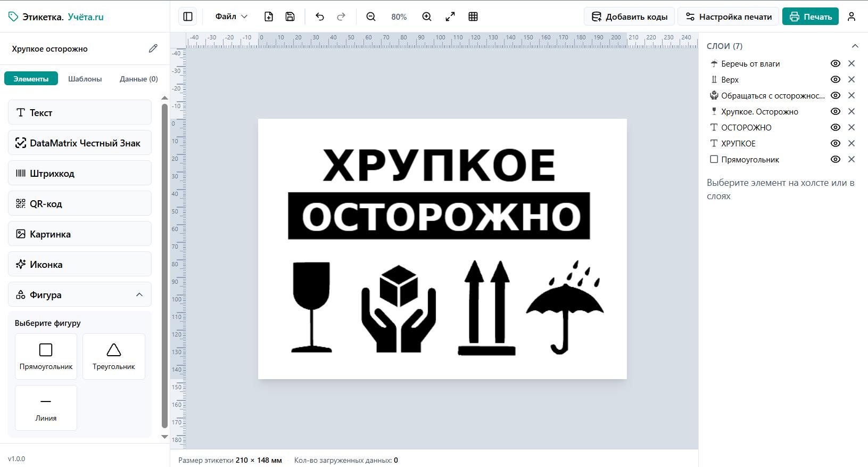This screenshot has width=868, height=467.
Task: Add a Штрихкод element
Action: [x=80, y=173]
